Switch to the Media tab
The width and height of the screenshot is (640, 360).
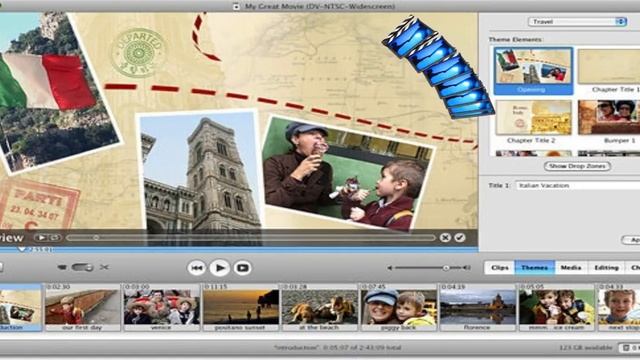[571, 268]
